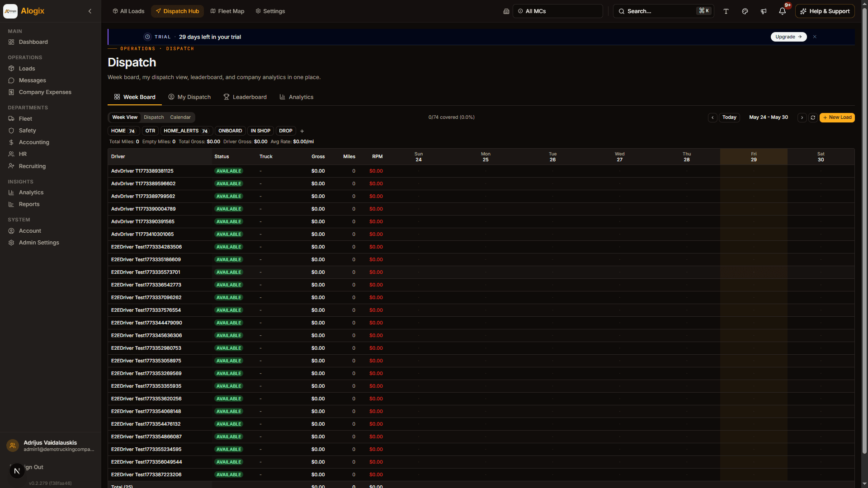
Task: Open the top Settings tab
Action: (270, 11)
